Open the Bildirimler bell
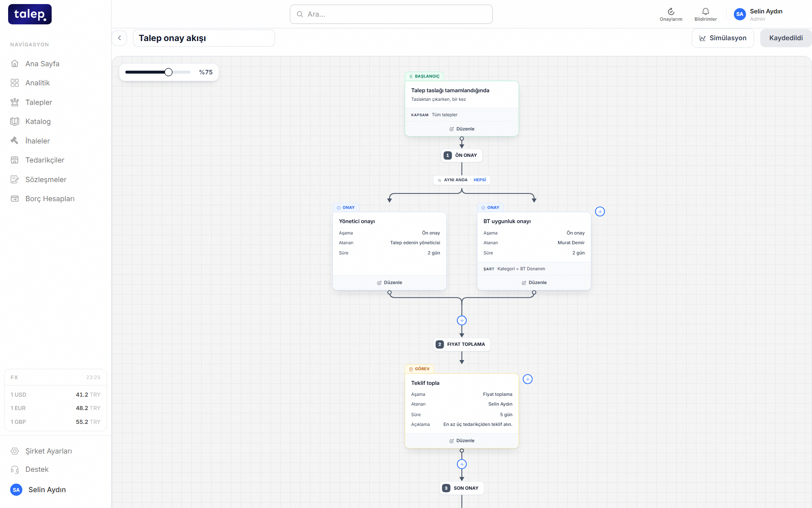The height and width of the screenshot is (508, 812). [706, 14]
